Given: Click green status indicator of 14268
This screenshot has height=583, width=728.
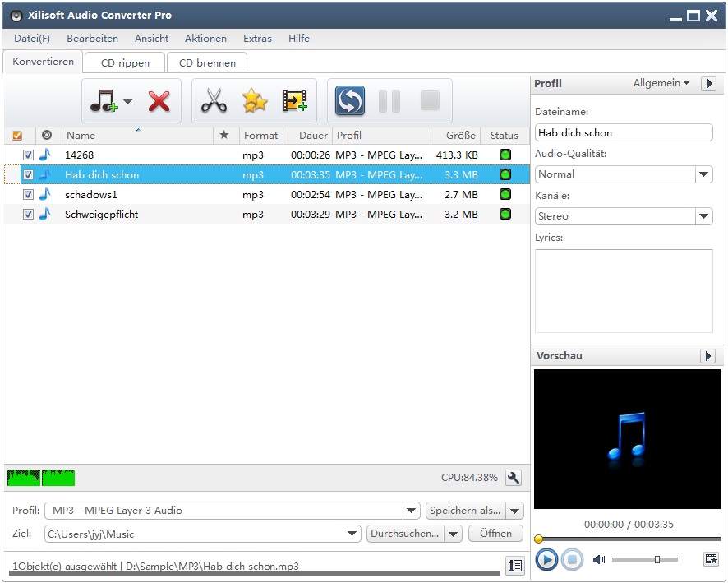Looking at the screenshot, I should (505, 155).
